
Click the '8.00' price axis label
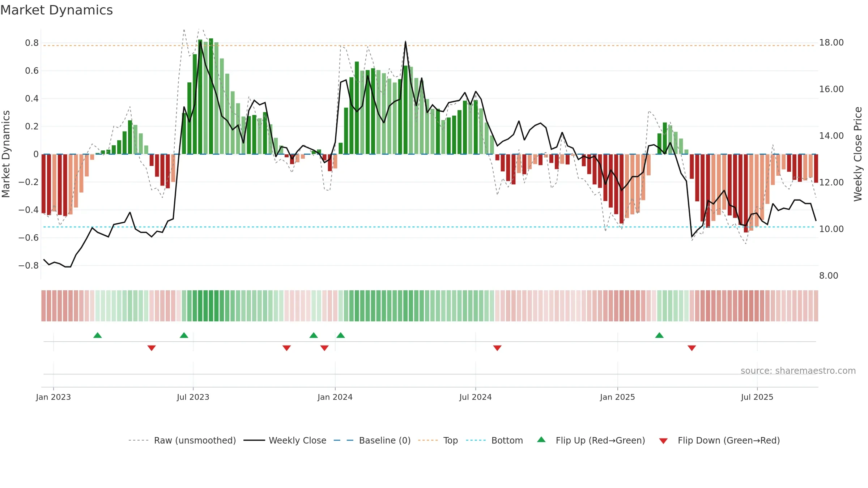[x=829, y=276]
